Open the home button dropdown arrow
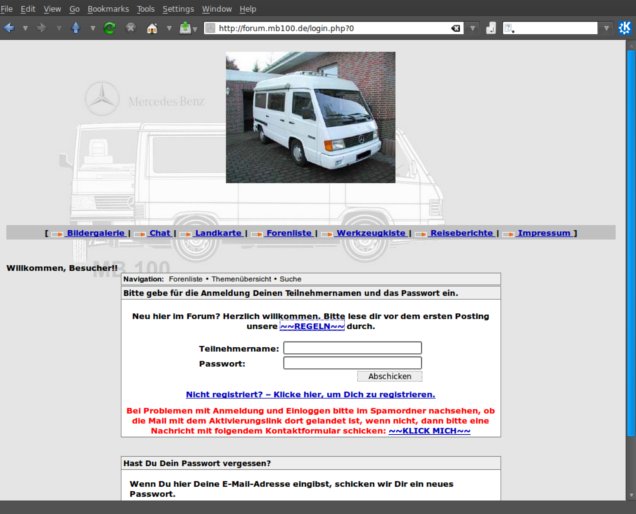The image size is (636, 514). [x=169, y=28]
